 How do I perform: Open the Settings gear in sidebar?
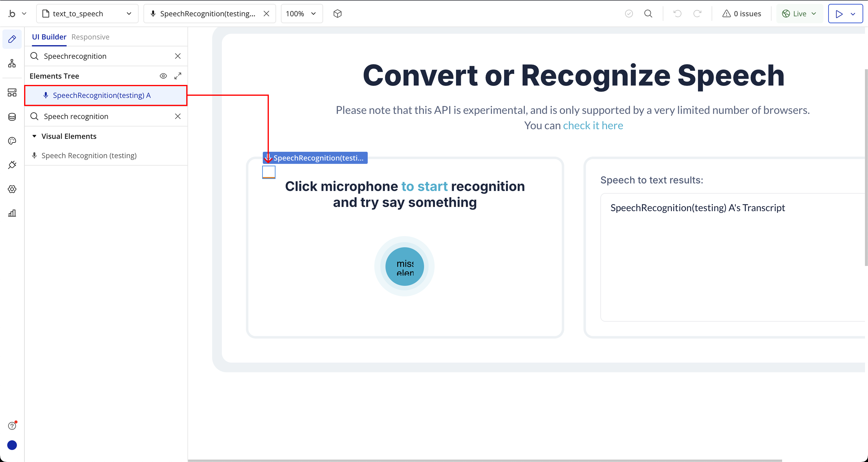click(12, 189)
